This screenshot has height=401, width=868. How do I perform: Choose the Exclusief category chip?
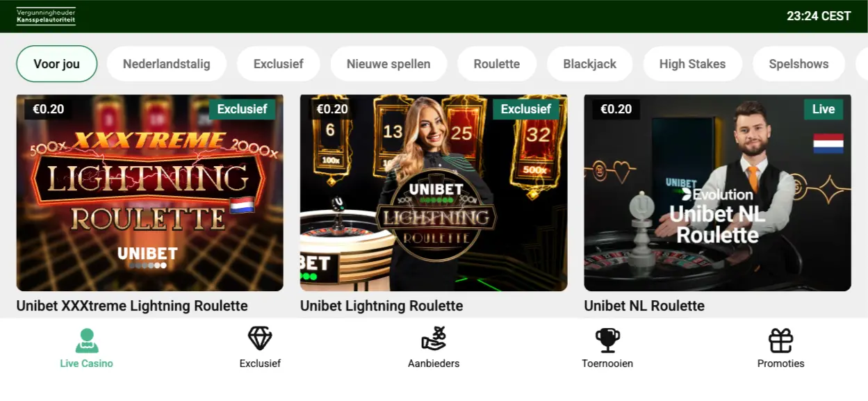pos(279,64)
